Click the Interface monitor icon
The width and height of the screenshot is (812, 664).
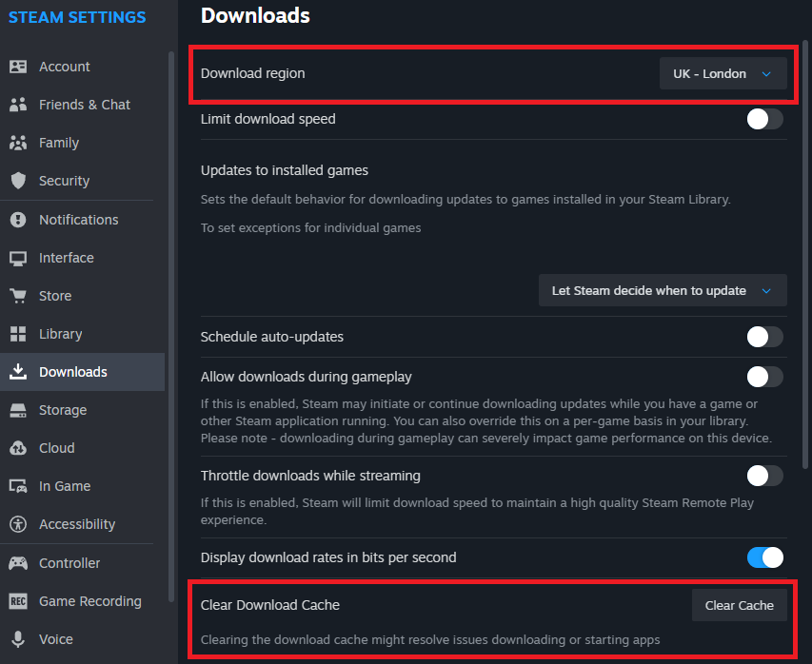point(18,258)
